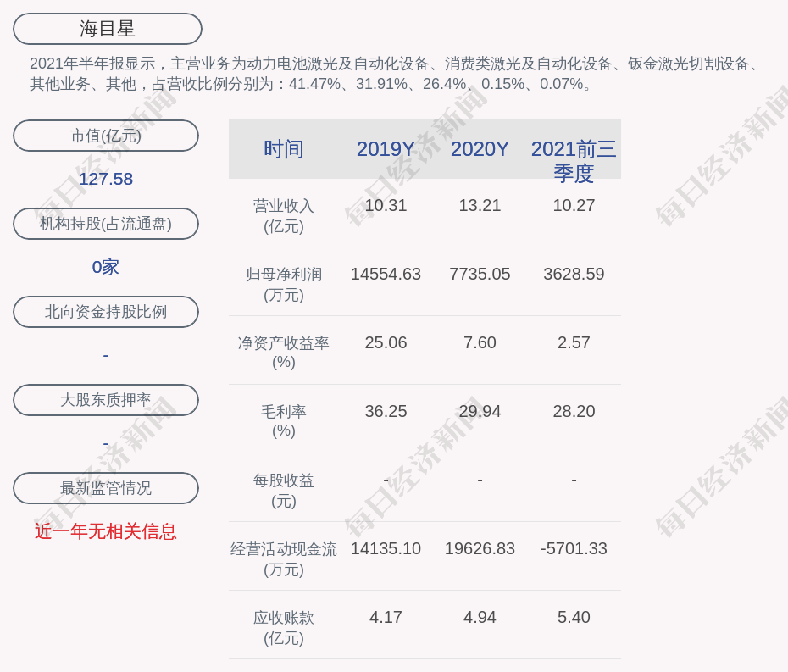Select the 2019Y column header

pos(386,149)
